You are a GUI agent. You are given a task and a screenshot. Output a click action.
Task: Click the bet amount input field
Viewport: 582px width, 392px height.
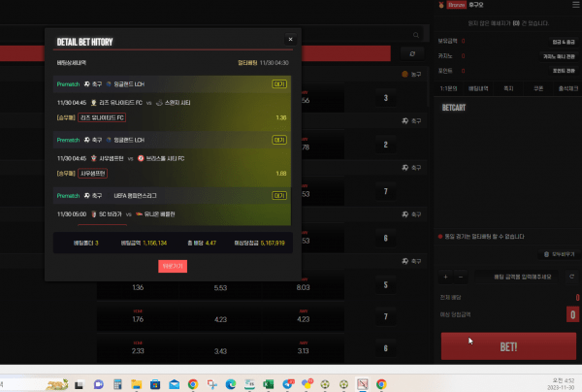517,277
